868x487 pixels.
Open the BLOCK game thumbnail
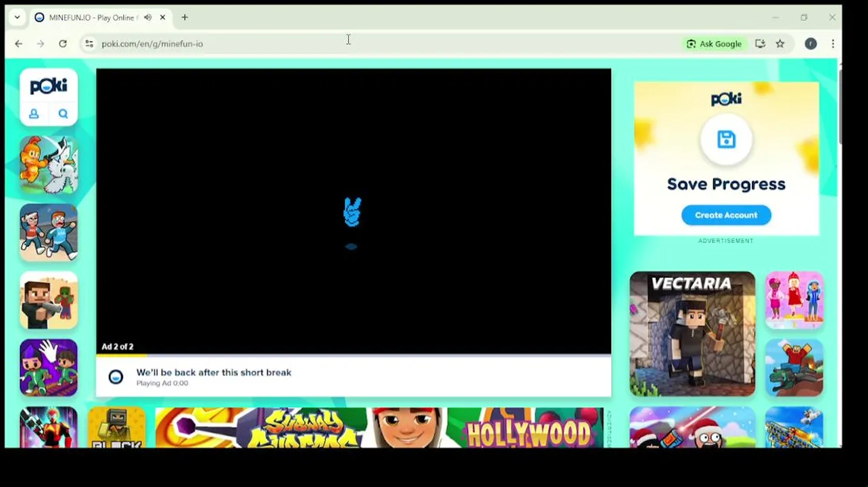point(116,427)
